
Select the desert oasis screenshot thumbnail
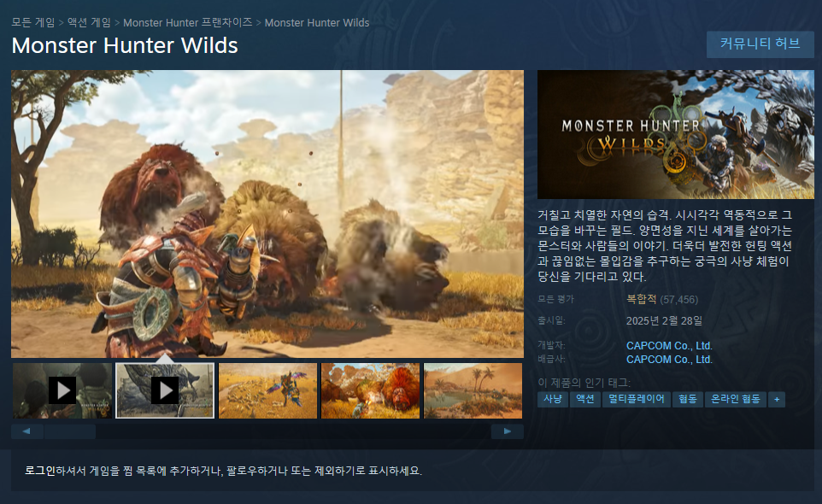(x=473, y=390)
